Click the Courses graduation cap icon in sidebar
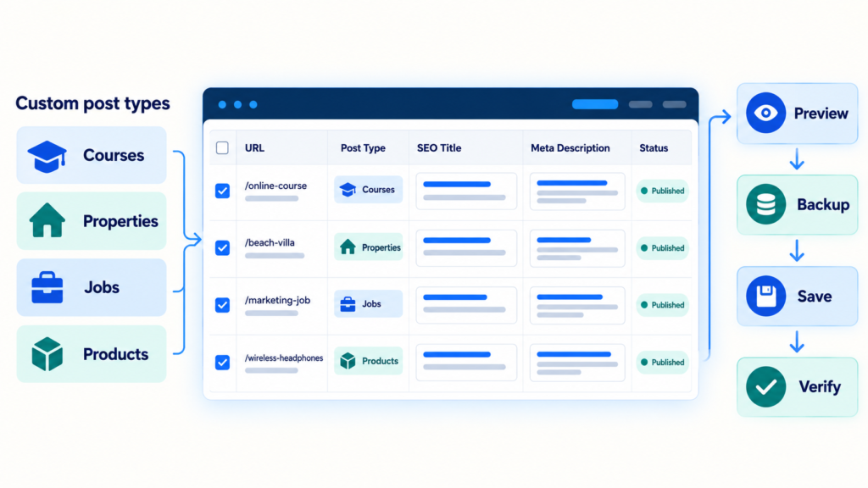Screen dimensions: 868x488 [47, 156]
